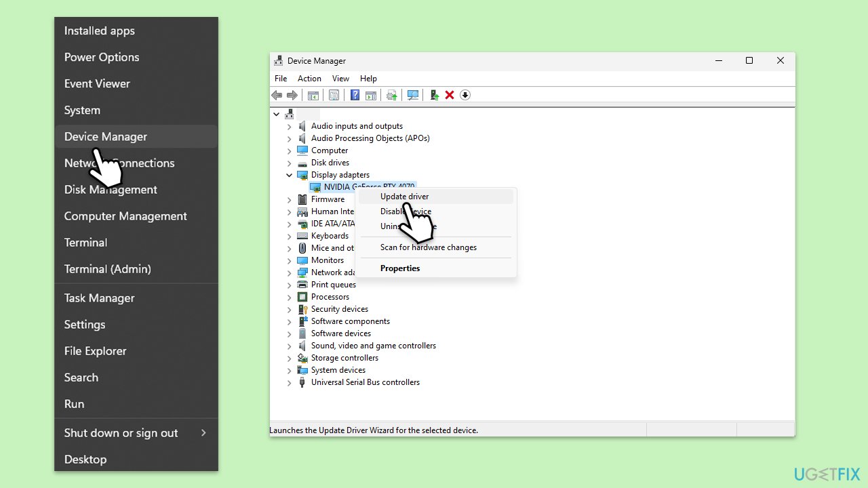
Task: Toggle the Show/Hide Action Pane toolbar icon
Action: tap(371, 95)
